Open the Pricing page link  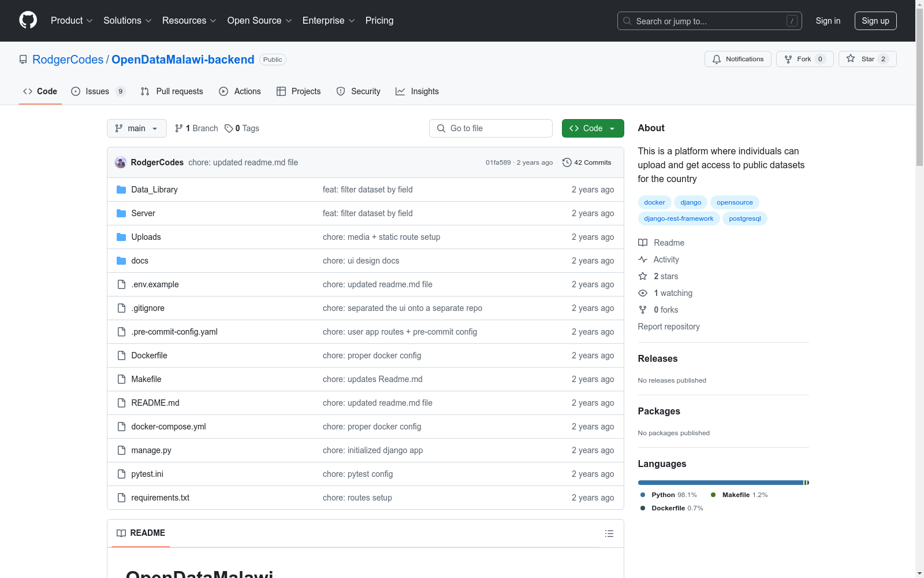click(379, 21)
